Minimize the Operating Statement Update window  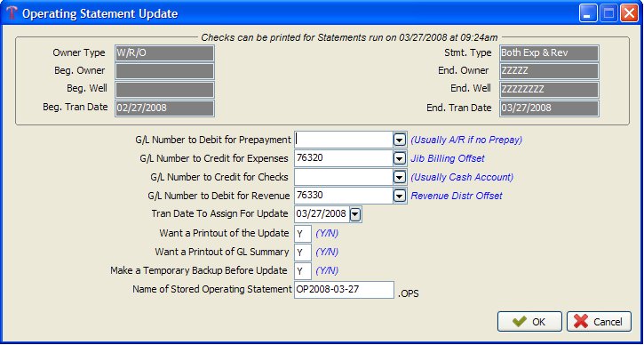pos(588,14)
